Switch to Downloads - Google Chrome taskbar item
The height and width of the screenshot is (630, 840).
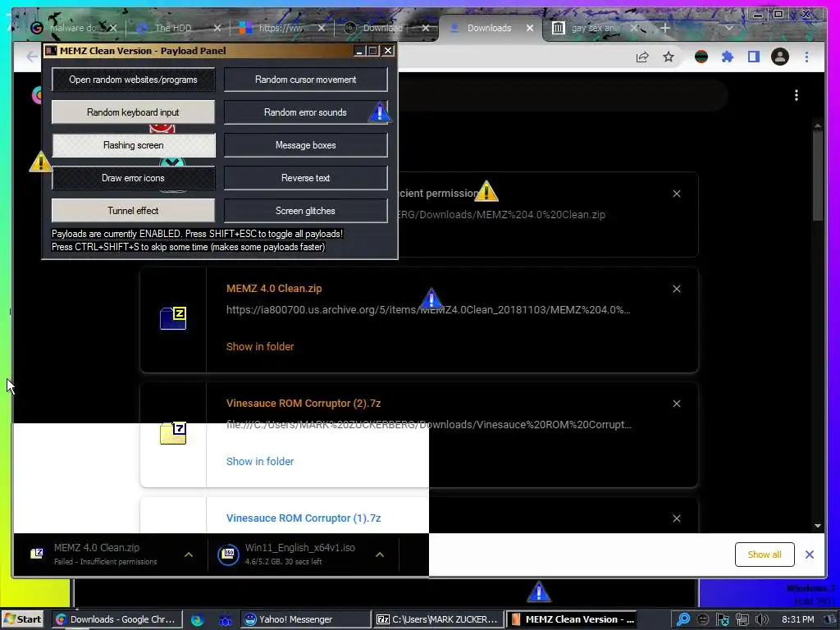(x=116, y=619)
